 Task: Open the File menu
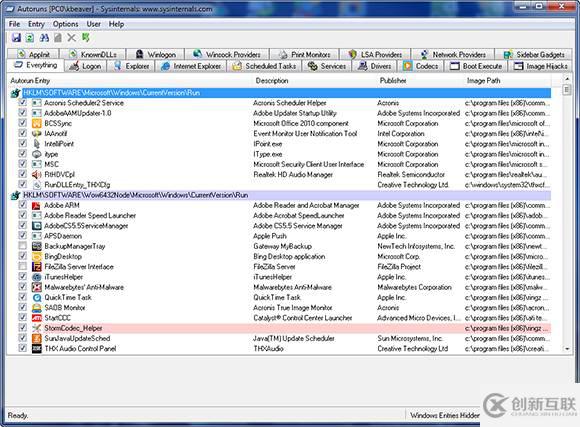[x=14, y=24]
